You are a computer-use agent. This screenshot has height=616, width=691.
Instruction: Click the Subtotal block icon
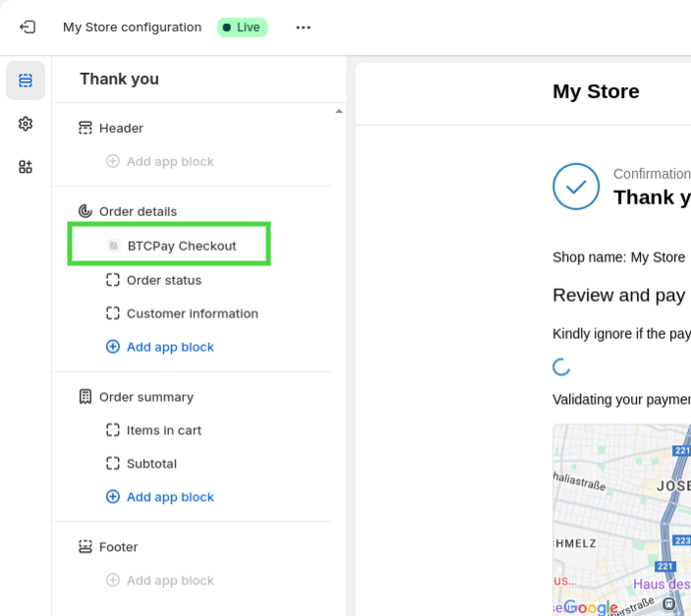tap(113, 464)
